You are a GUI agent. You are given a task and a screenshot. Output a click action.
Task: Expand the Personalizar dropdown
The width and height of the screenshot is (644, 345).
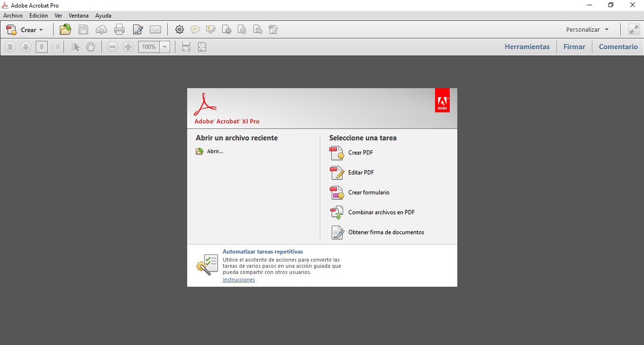[588, 29]
